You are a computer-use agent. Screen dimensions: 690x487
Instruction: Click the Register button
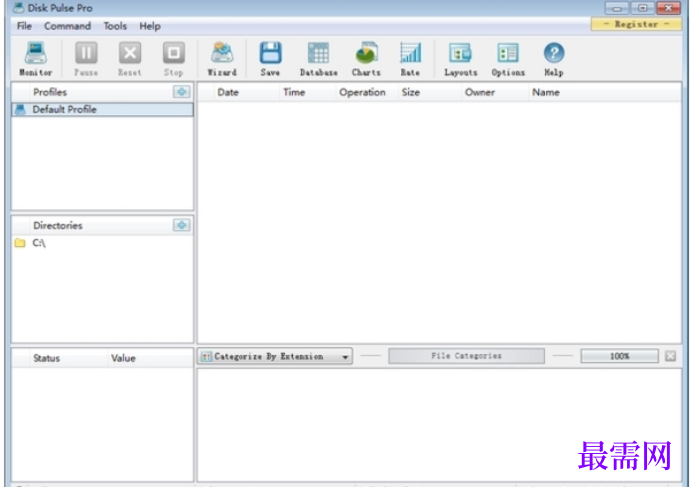pos(636,24)
